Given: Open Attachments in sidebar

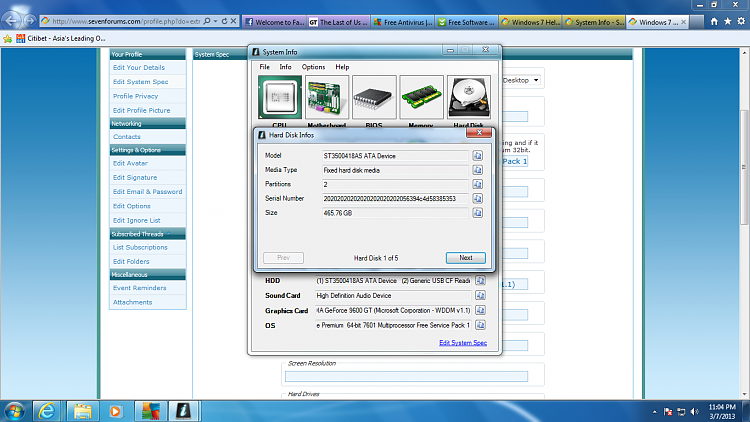Looking at the screenshot, I should (132, 302).
